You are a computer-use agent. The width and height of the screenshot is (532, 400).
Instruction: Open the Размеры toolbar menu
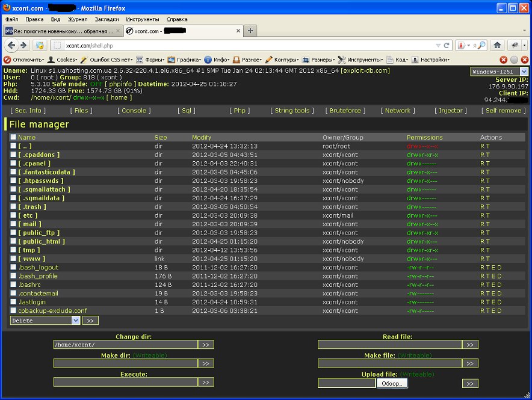click(x=318, y=60)
